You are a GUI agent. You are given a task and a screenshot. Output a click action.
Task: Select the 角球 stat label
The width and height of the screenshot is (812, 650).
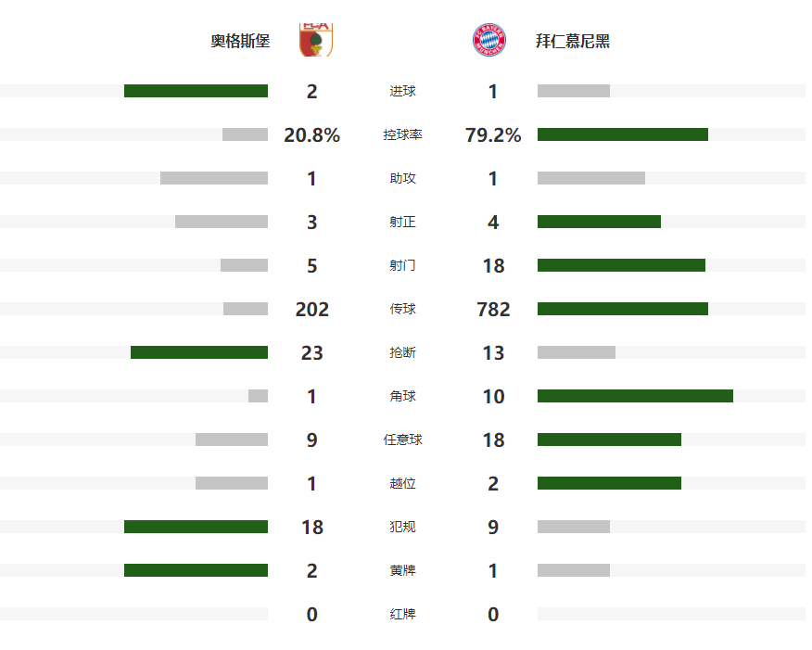[x=402, y=396]
